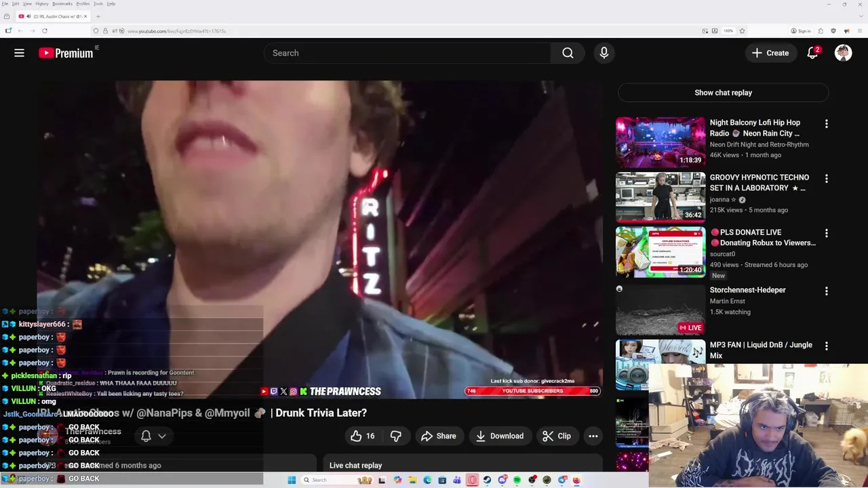Open the Profiles menu
868x488 pixels.
tap(83, 3)
